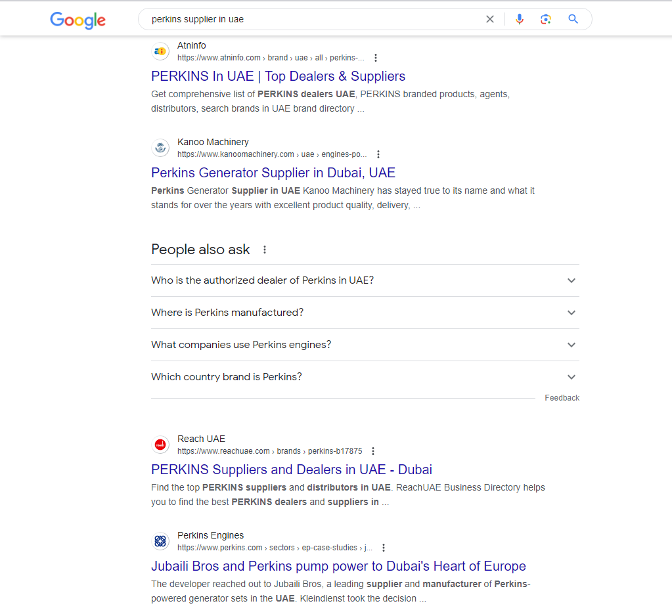Open 'PERKINS In UAE | Top Dealers' link
Viewport: 672px width, 616px height.
[x=278, y=76]
